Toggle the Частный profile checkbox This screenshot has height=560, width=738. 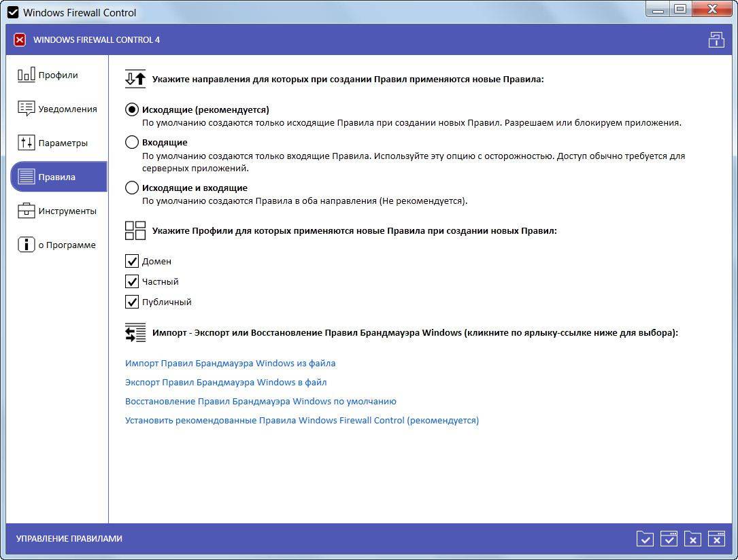click(x=132, y=281)
